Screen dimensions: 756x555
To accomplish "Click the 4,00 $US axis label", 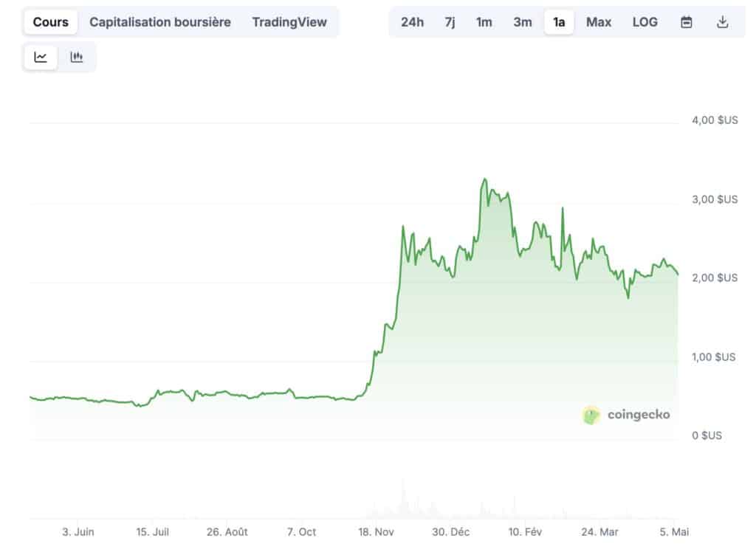I will point(715,120).
